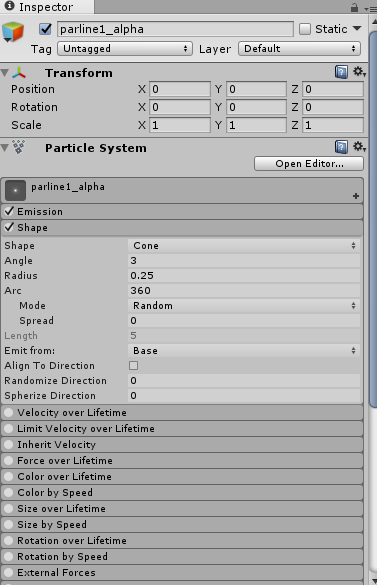Enable the Static checkbox
Screen dimensions: 377x585
click(305, 29)
